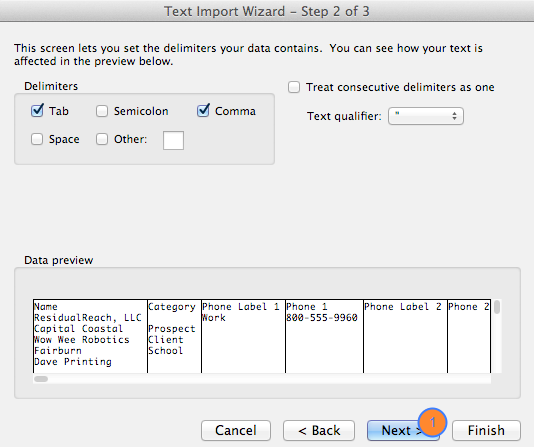Cancel the Text Import Wizard
The width and height of the screenshot is (534, 447).
point(236,430)
